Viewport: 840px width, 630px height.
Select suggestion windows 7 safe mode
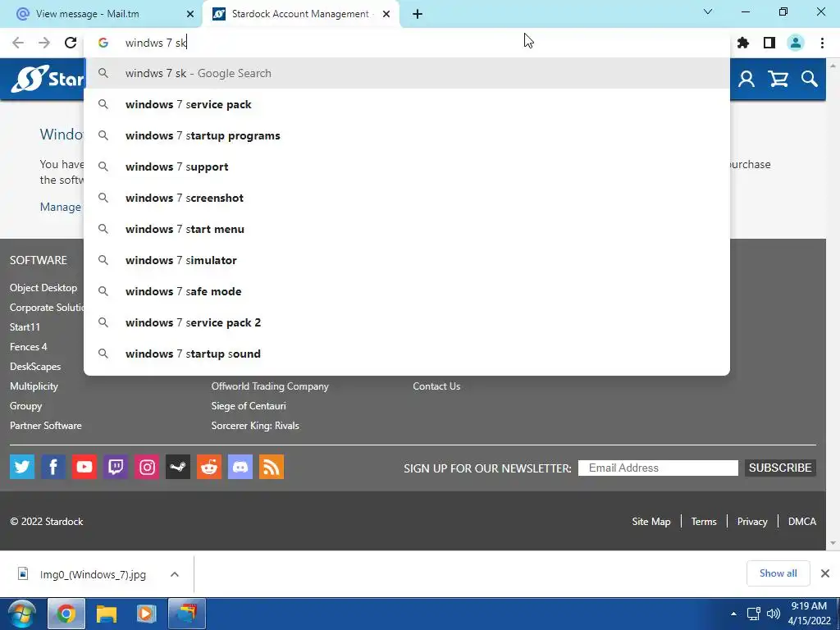coord(407,291)
